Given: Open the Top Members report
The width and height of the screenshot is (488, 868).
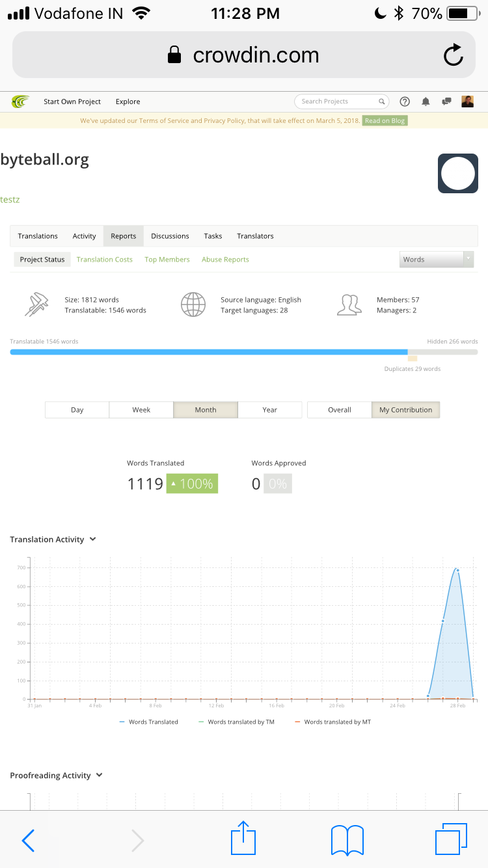Looking at the screenshot, I should click(167, 260).
